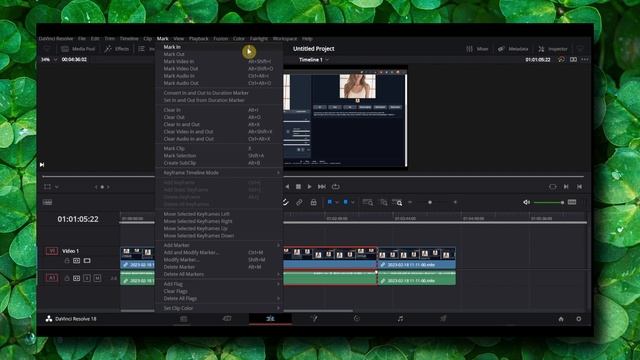Add a blue flag from toolbar

tap(330, 202)
